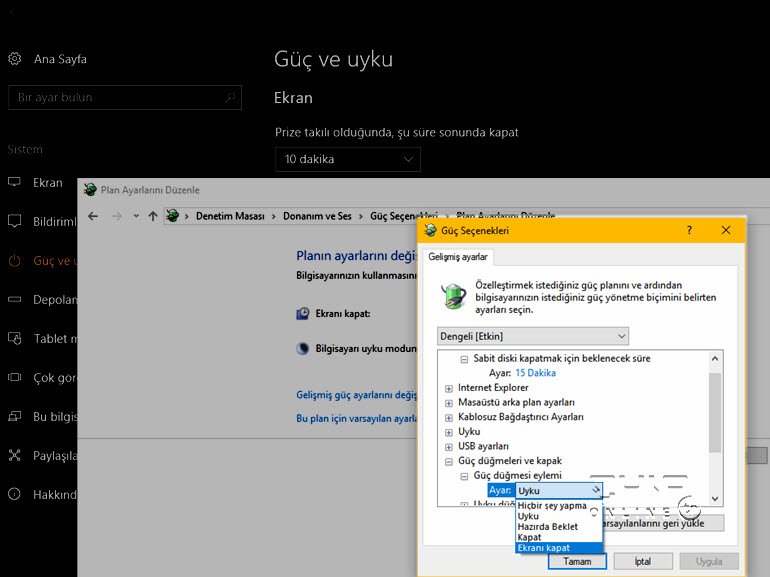This screenshot has height=577, width=770.
Task: Click the İptal button
Action: click(643, 561)
